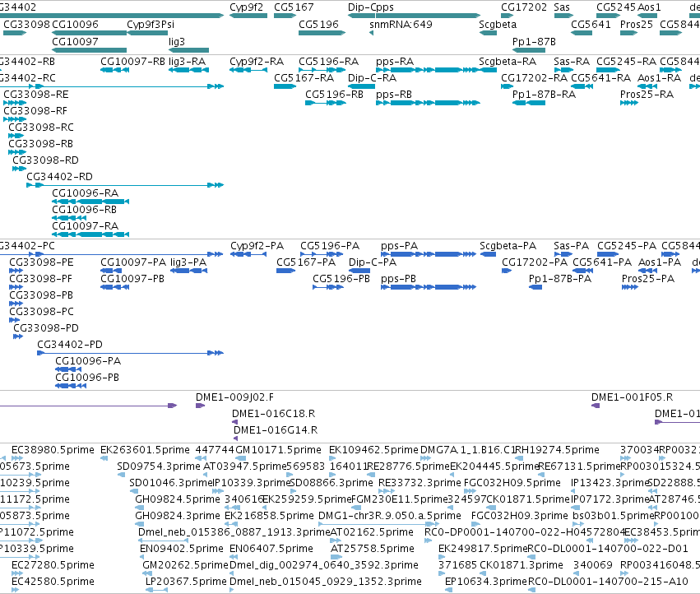Select the CG10097-RA transcript
This screenshot has width=700, height=594.
tap(90, 235)
